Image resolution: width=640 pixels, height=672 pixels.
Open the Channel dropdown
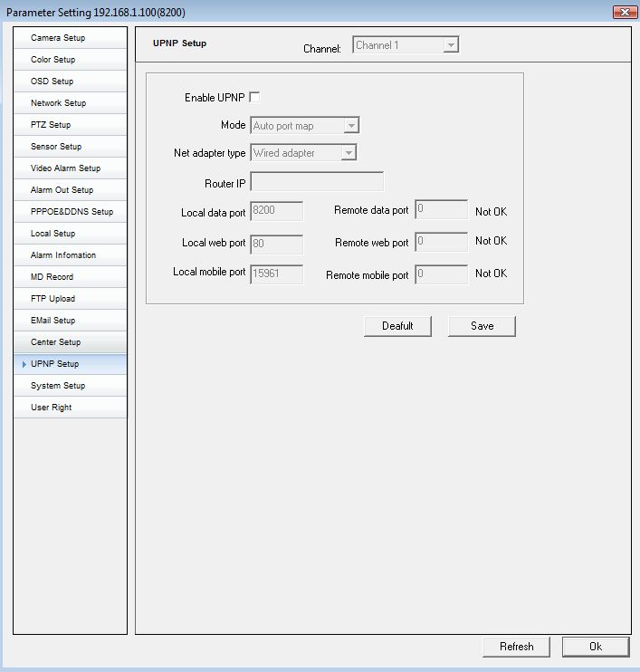406,45
